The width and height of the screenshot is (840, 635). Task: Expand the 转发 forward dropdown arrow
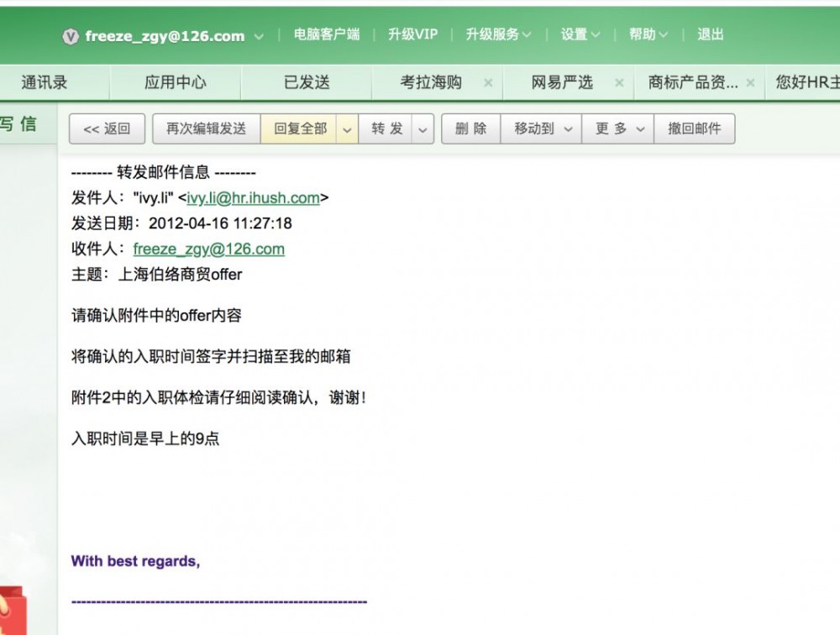(x=422, y=129)
